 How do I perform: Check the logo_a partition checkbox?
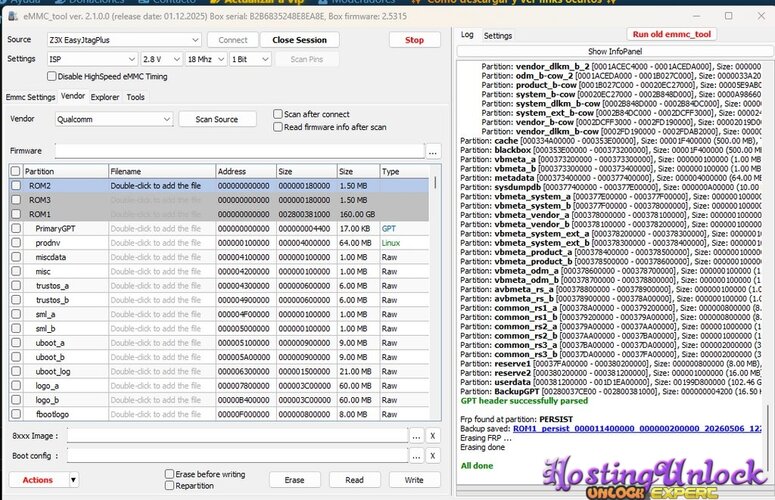(x=16, y=385)
